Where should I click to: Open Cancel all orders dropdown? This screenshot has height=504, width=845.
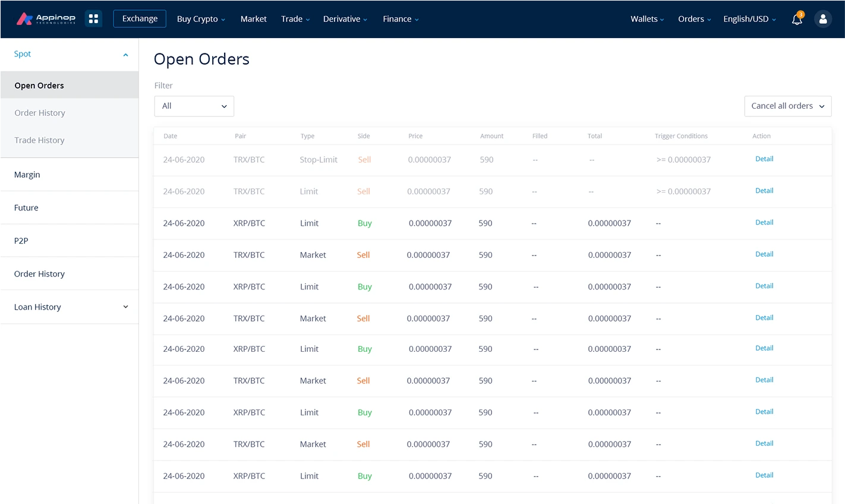(x=787, y=106)
